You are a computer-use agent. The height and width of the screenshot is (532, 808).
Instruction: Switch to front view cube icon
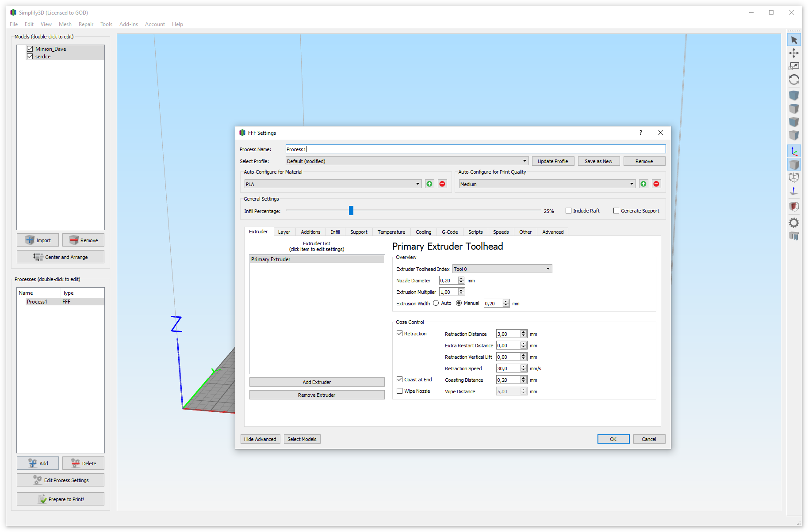point(794,122)
